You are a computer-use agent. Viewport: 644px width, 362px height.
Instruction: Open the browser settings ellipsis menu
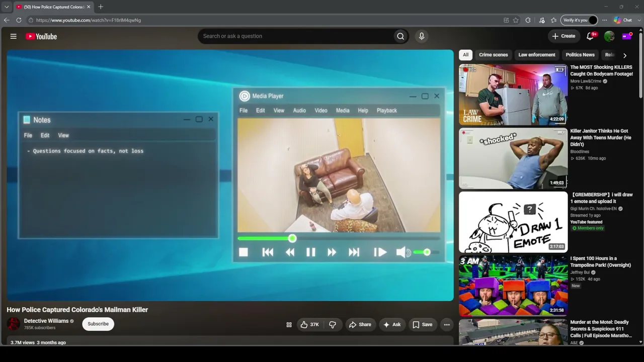tap(605, 20)
